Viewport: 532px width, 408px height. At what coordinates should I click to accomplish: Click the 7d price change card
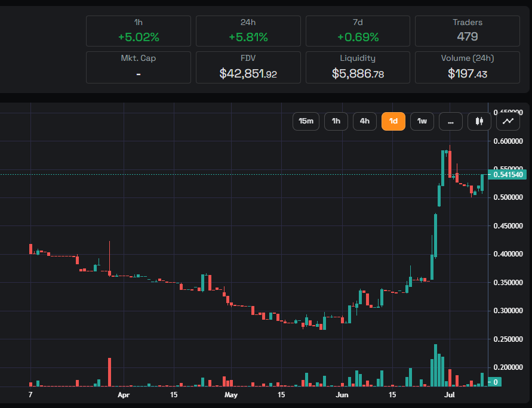[358, 31]
